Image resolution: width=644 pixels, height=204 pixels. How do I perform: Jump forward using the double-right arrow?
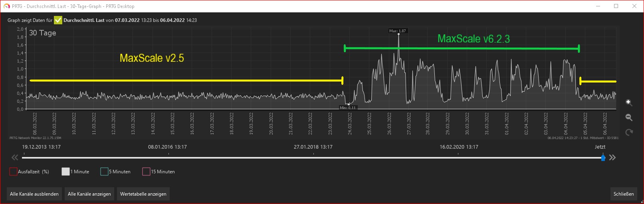pyautogui.click(x=612, y=157)
